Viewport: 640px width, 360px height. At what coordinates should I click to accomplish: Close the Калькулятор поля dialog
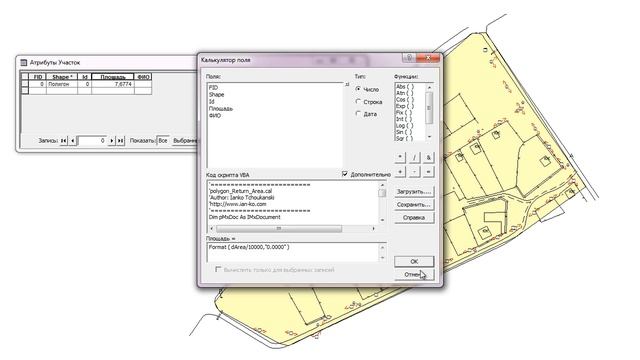coord(428,58)
